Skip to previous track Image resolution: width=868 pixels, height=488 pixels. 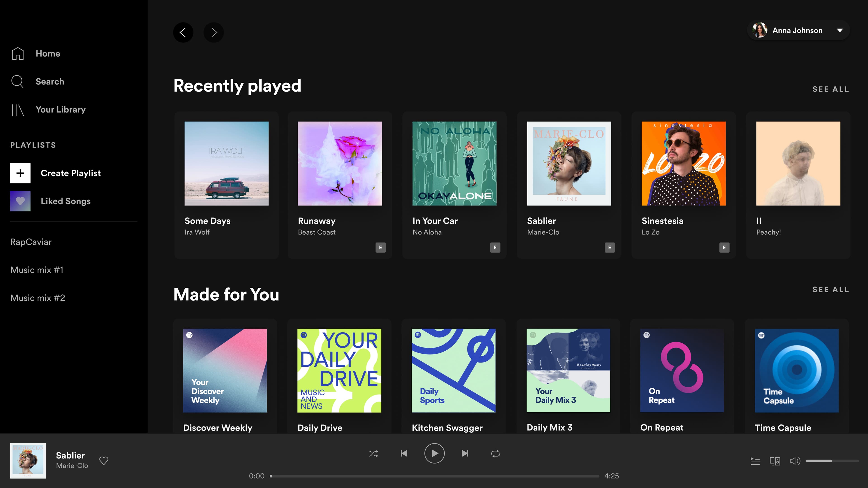pyautogui.click(x=404, y=453)
